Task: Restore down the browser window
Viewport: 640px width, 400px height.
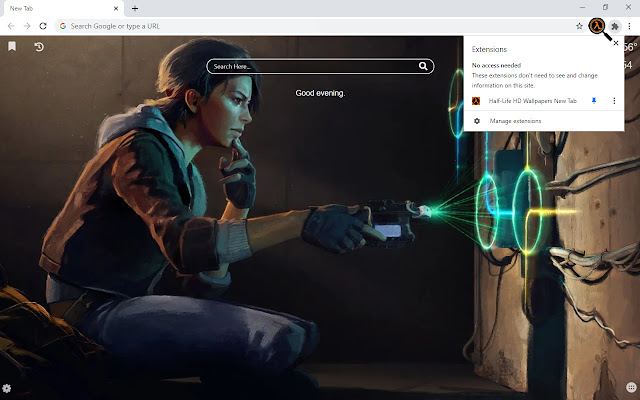Action: pos(605,7)
